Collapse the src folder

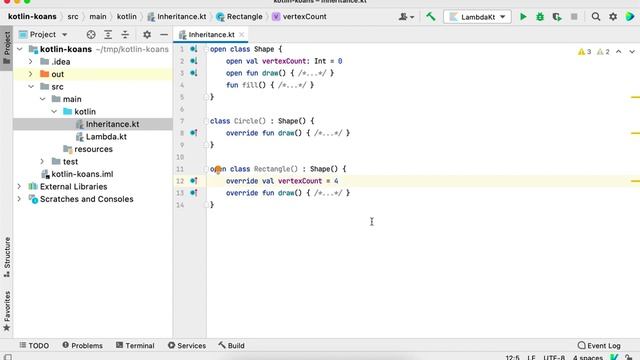point(31,87)
